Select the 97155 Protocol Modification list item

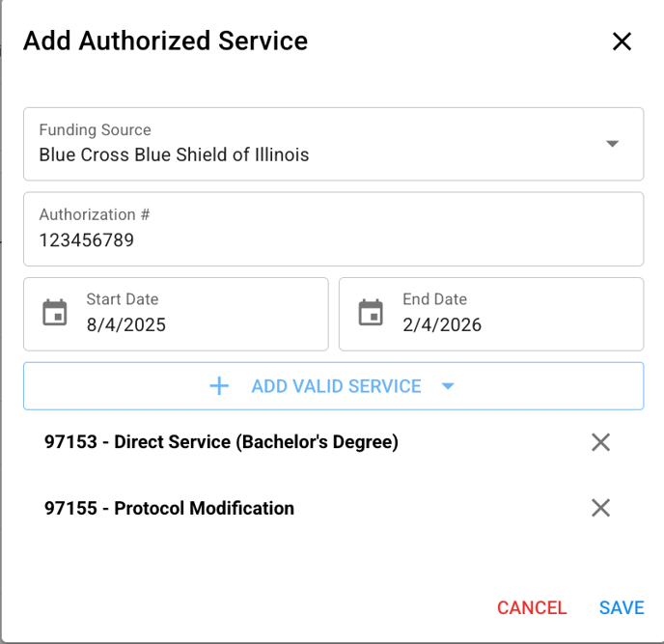169,508
